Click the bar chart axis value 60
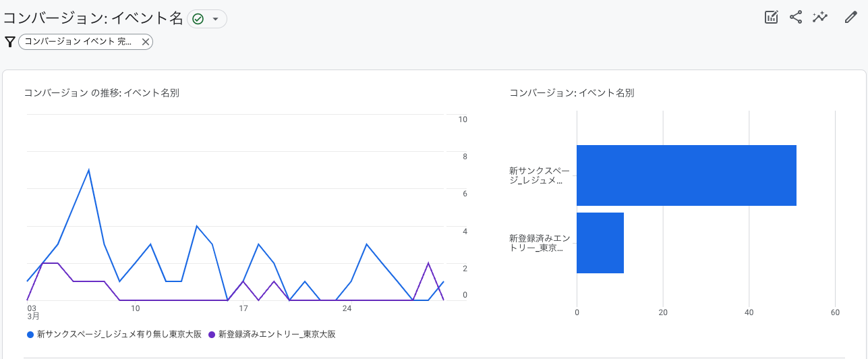Screen dimensions: 868x359 click(x=835, y=312)
